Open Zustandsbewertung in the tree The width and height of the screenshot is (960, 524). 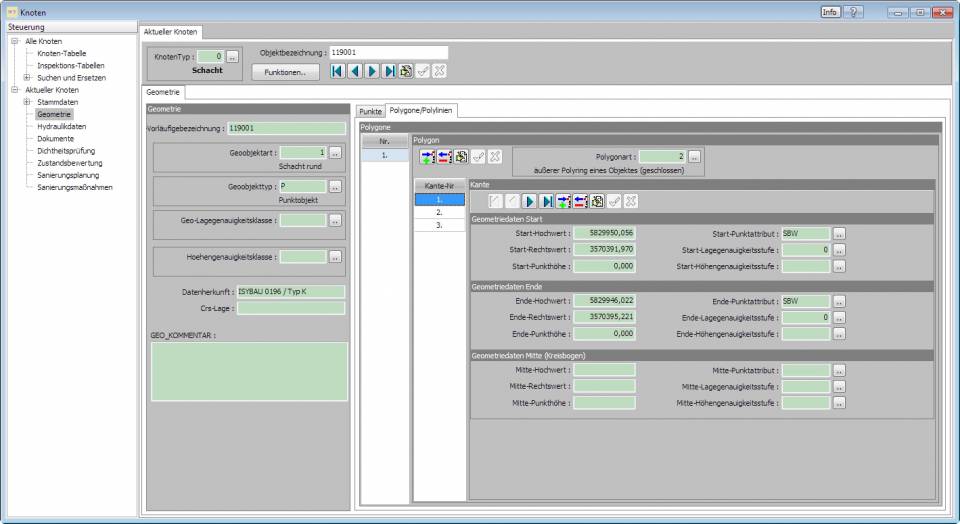click(x=70, y=163)
